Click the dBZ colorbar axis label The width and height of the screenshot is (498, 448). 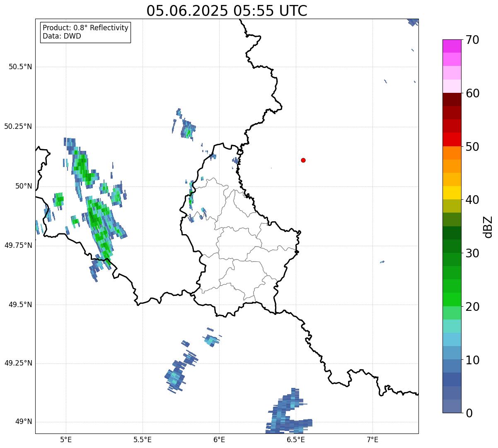tap(488, 226)
